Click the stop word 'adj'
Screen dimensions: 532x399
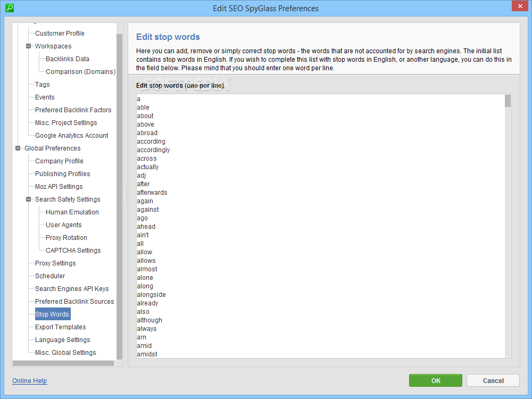point(141,176)
